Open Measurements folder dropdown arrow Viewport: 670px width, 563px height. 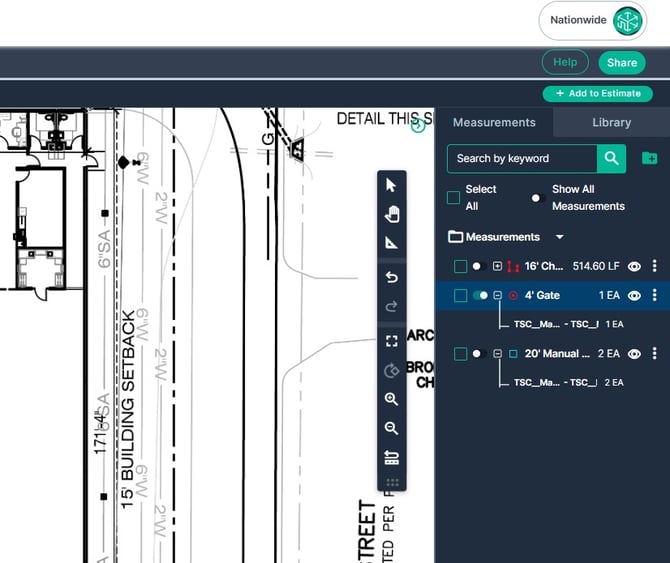(x=559, y=237)
